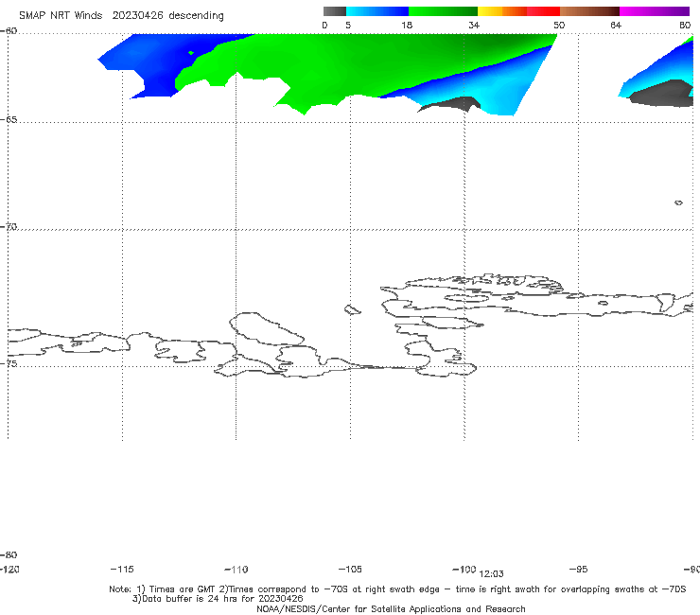Click color bar label 50
The width and height of the screenshot is (700, 615).
[x=559, y=25]
